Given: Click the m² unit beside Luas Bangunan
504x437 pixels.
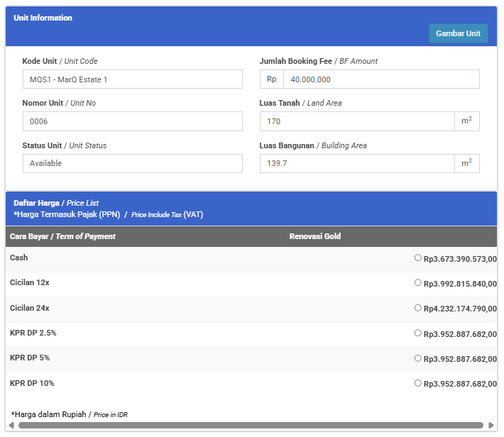Looking at the screenshot, I should [x=466, y=164].
